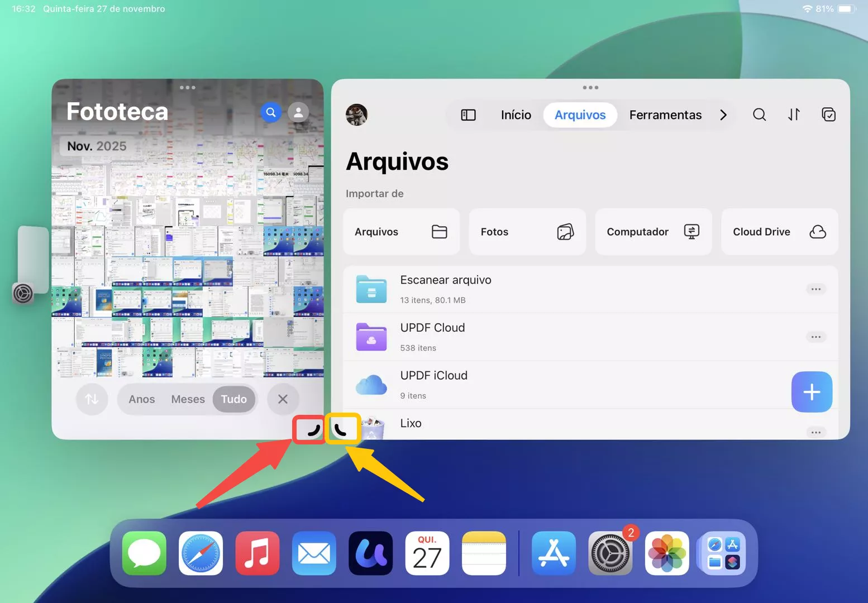Tap the sort order icon in UPDF
868x603 pixels.
[x=794, y=114]
